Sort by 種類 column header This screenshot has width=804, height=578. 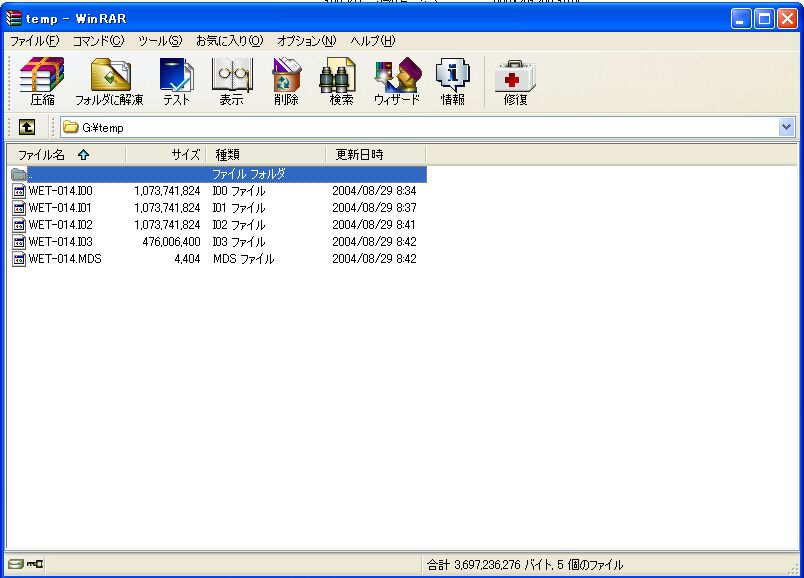point(266,154)
